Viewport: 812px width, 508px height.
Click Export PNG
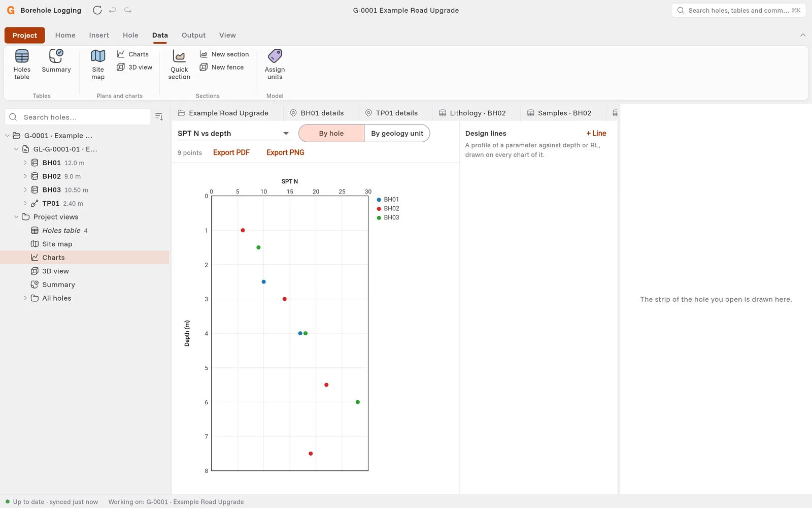click(285, 152)
